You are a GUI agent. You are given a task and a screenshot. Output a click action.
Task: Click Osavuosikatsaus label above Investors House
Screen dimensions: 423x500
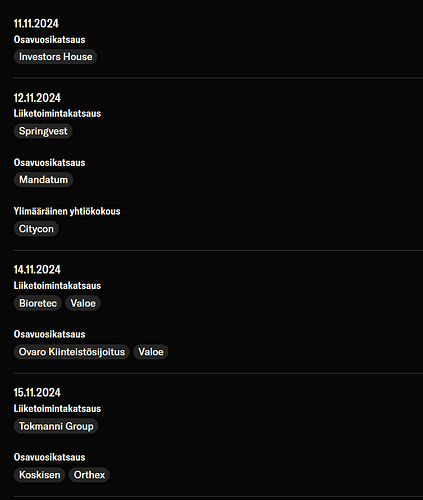pos(49,39)
